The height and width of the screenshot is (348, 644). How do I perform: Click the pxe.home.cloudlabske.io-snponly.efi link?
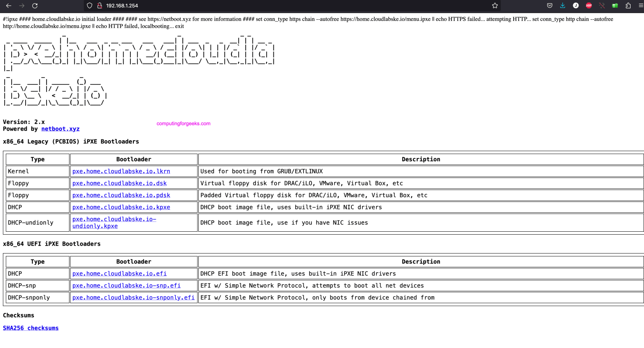(x=133, y=298)
